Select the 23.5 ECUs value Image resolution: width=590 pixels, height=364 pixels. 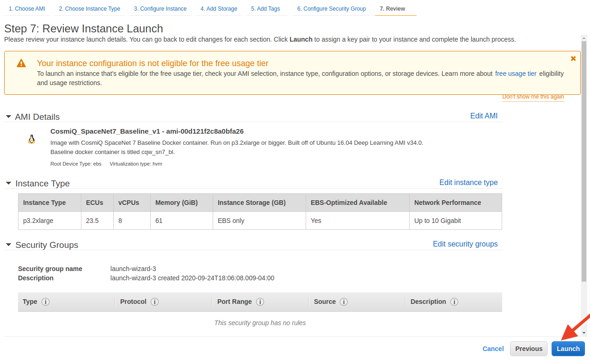pos(98,221)
